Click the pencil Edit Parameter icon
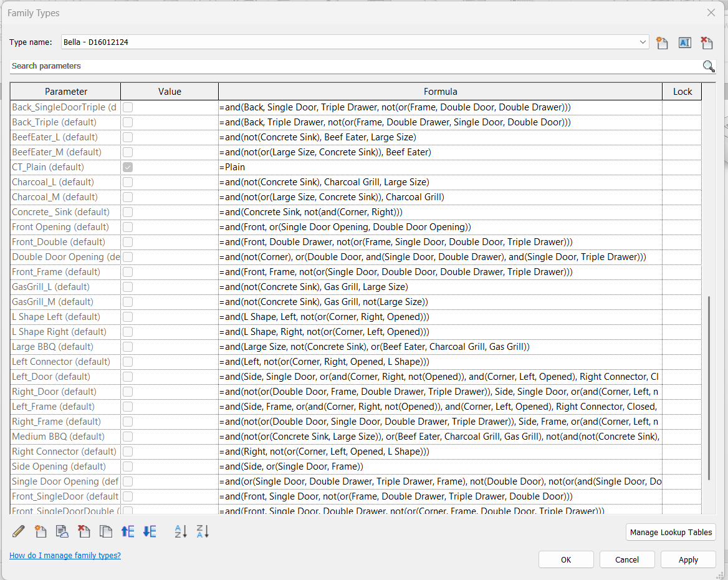728x580 pixels. 19,531
